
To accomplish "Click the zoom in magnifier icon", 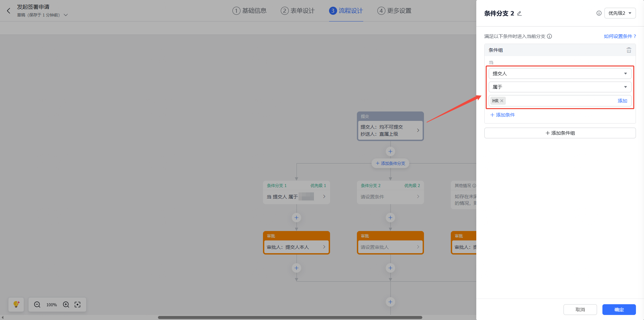I will 66,305.
